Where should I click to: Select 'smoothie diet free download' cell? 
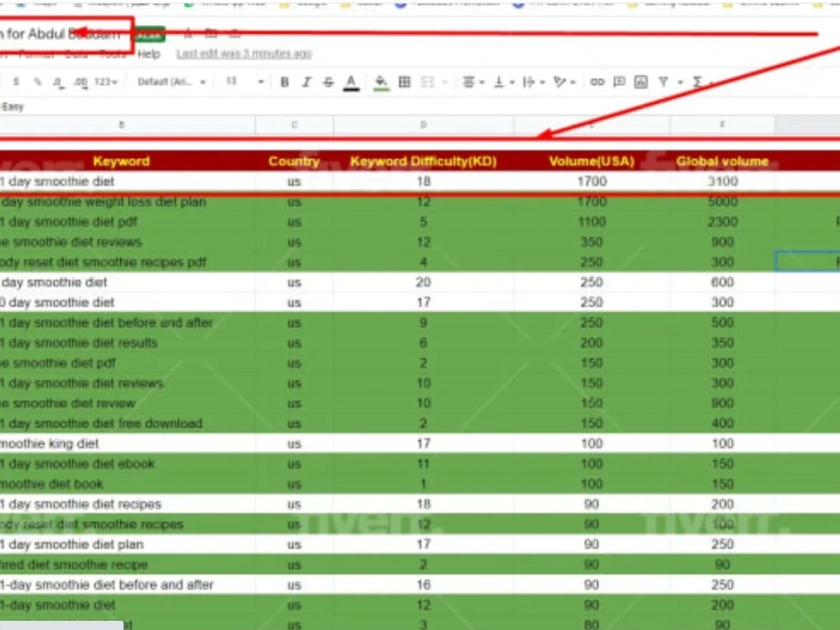[128, 423]
